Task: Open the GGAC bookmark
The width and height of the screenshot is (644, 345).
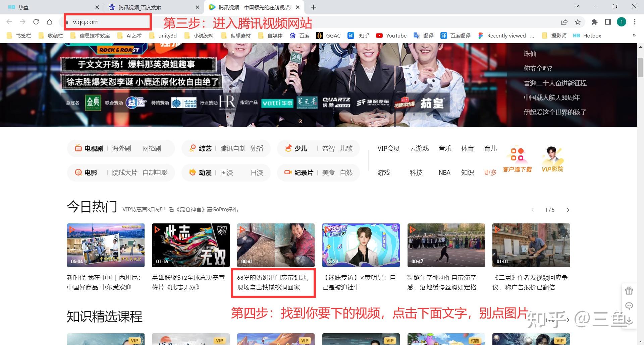Action: (x=328, y=36)
